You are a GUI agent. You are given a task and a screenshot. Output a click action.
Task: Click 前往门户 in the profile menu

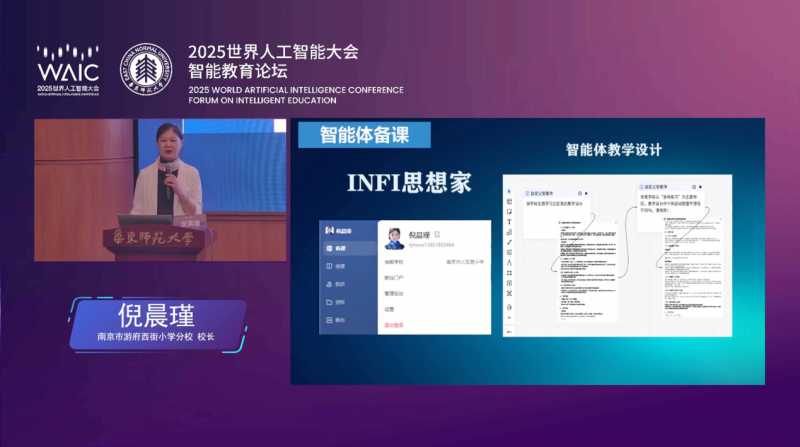click(394, 278)
